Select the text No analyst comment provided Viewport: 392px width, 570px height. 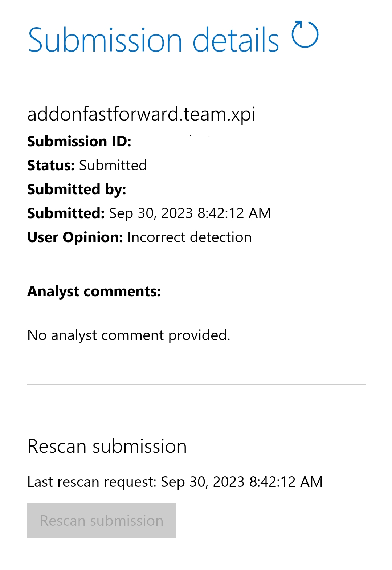129,335
